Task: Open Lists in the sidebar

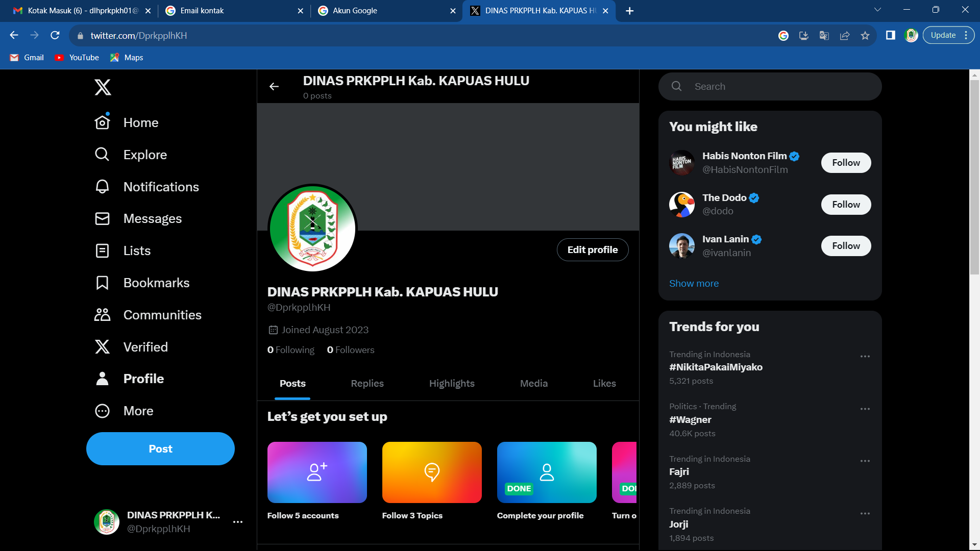Action: coord(122,251)
